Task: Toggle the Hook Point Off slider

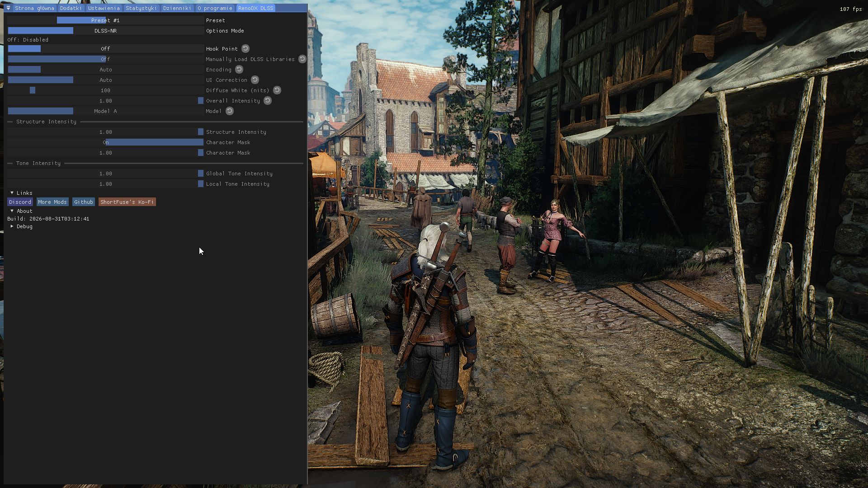Action: coord(105,49)
